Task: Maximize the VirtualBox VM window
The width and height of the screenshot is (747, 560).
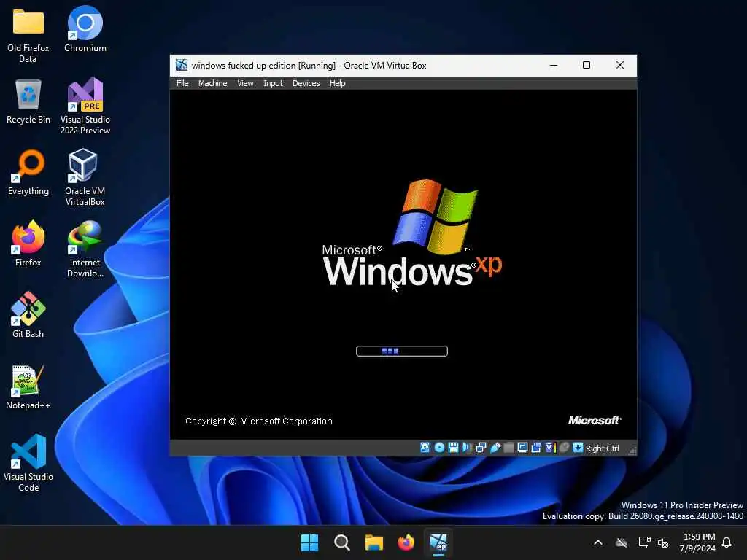Action: point(587,65)
